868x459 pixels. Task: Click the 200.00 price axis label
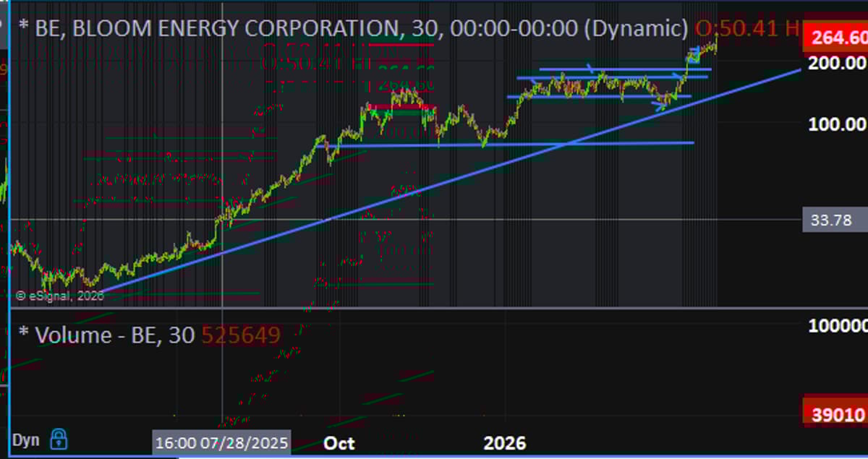[x=837, y=63]
